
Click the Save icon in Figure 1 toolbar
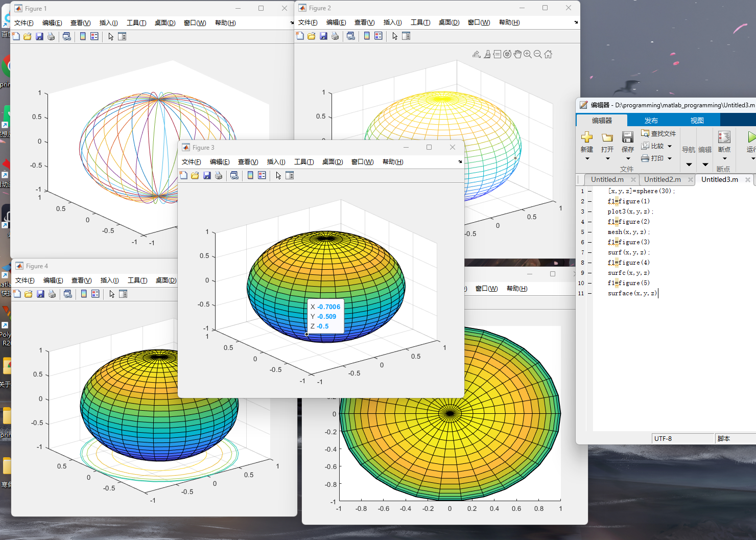pos(39,36)
